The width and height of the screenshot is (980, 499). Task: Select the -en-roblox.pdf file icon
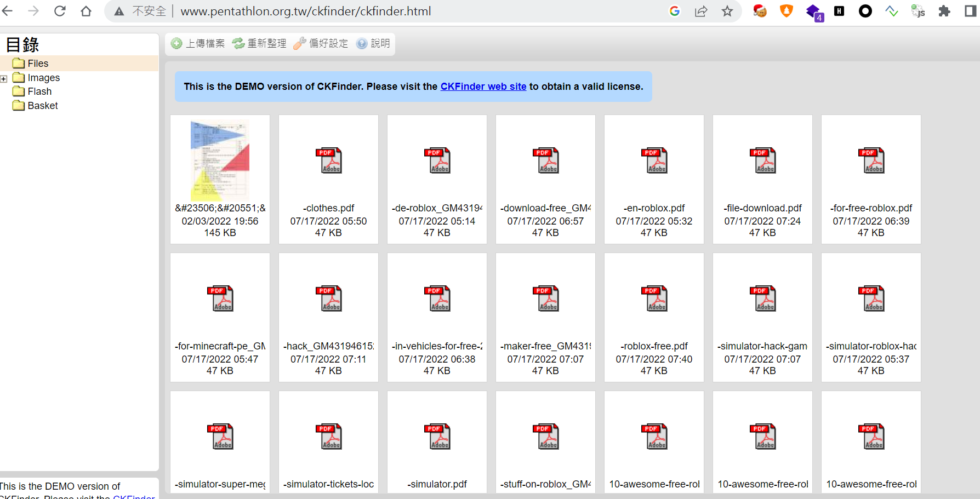654,160
